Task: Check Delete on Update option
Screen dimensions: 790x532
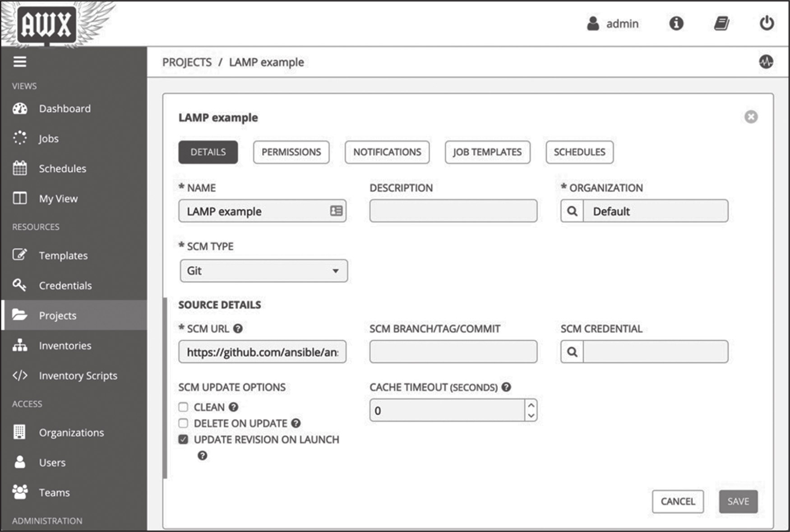Action: coord(183,423)
